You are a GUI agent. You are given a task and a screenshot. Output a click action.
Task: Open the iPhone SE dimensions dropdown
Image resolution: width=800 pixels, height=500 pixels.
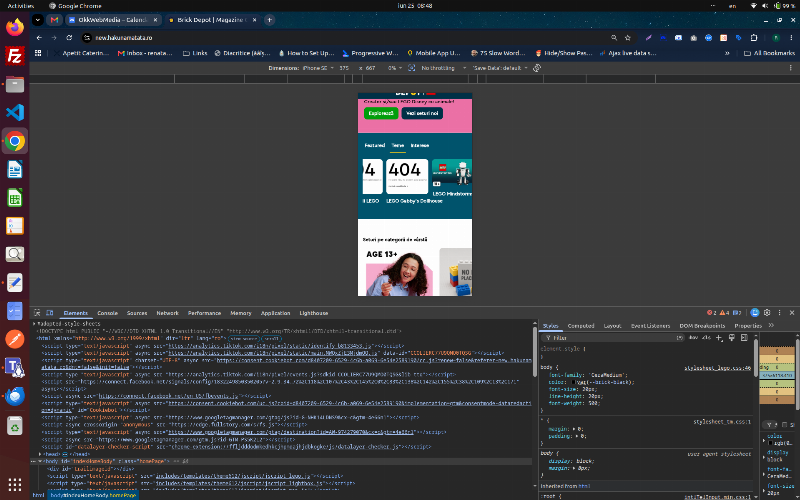[317, 68]
